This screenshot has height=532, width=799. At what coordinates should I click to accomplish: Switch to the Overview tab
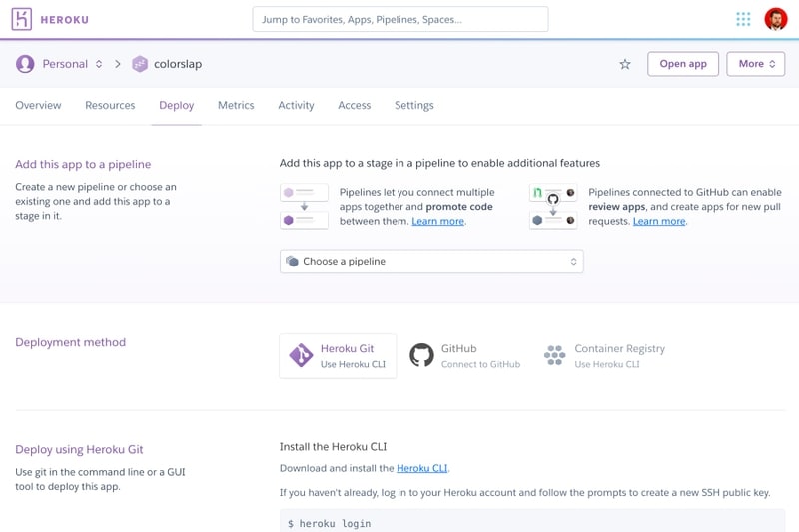pyautogui.click(x=38, y=106)
